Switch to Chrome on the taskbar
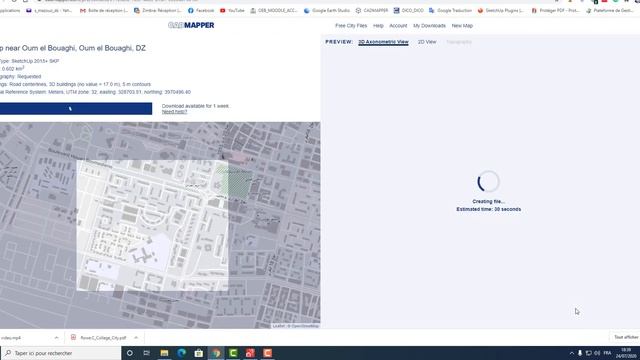This screenshot has height=360, width=640. click(x=216, y=353)
